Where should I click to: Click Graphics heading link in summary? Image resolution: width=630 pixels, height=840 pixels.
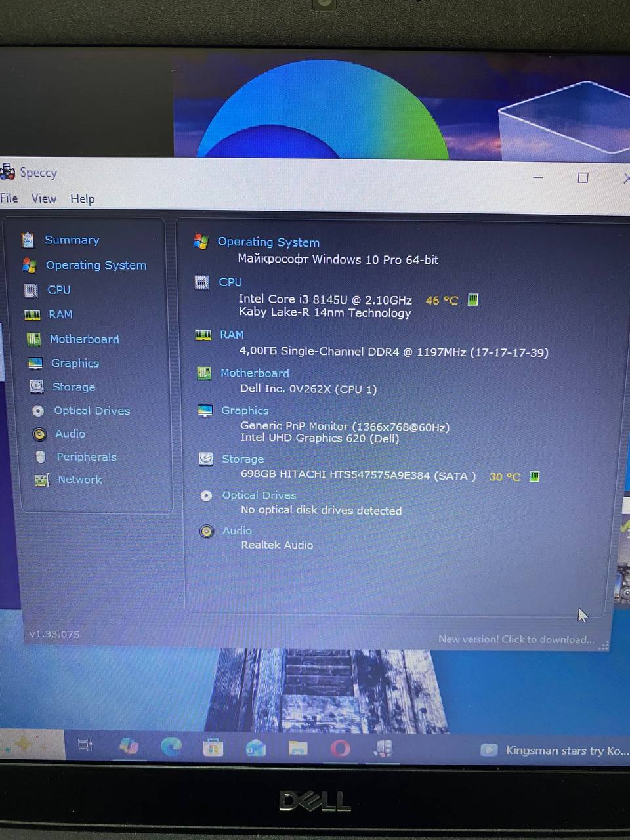click(x=245, y=411)
